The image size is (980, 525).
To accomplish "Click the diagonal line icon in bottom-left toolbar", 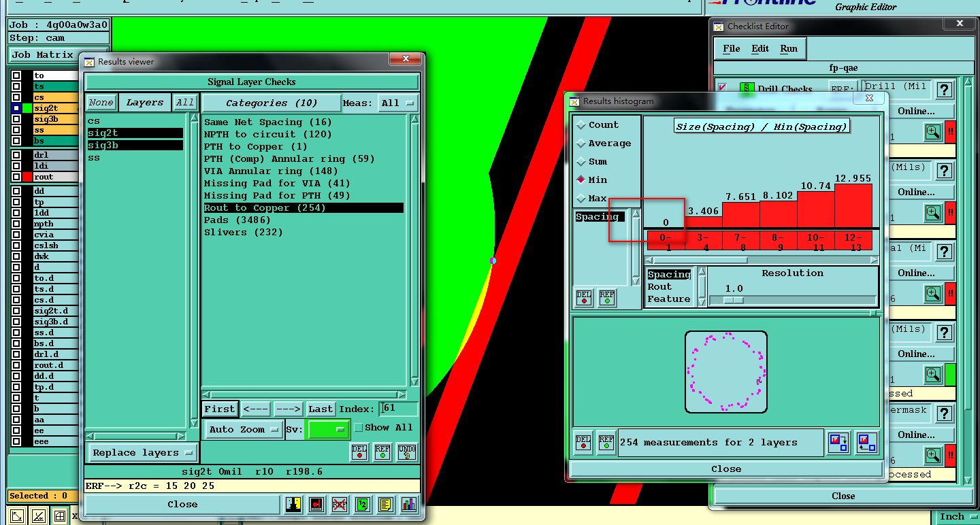I will [39, 516].
